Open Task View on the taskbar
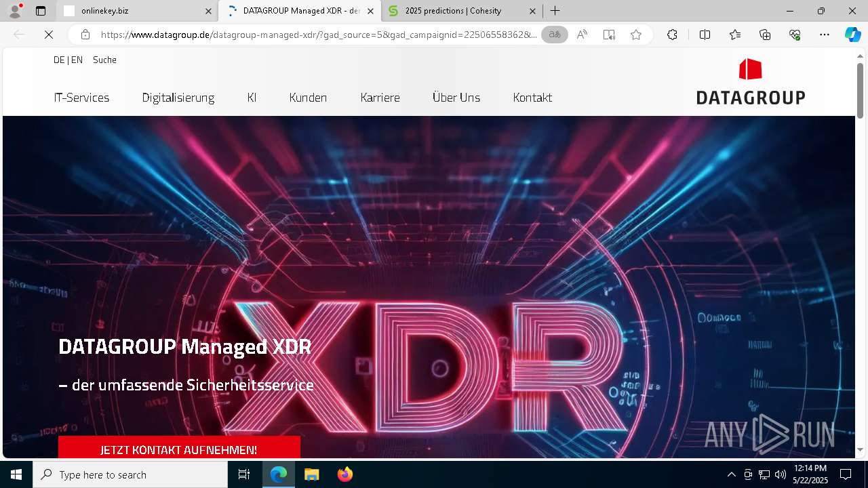 point(244,474)
